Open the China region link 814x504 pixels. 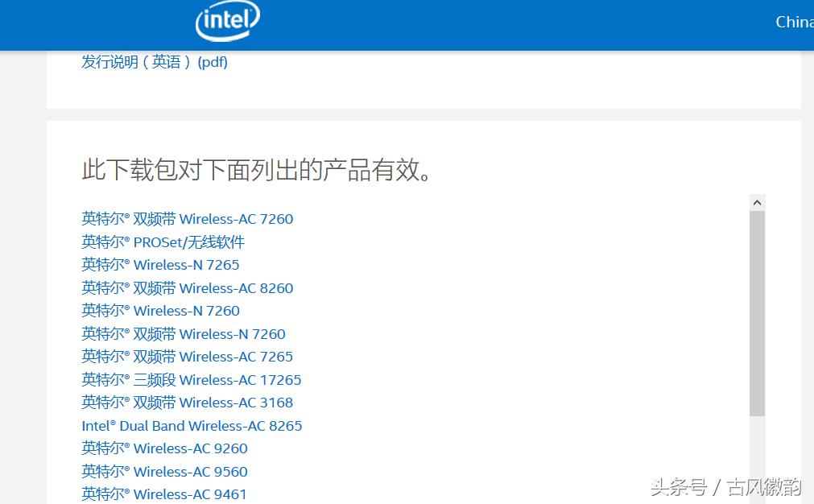coord(794,22)
